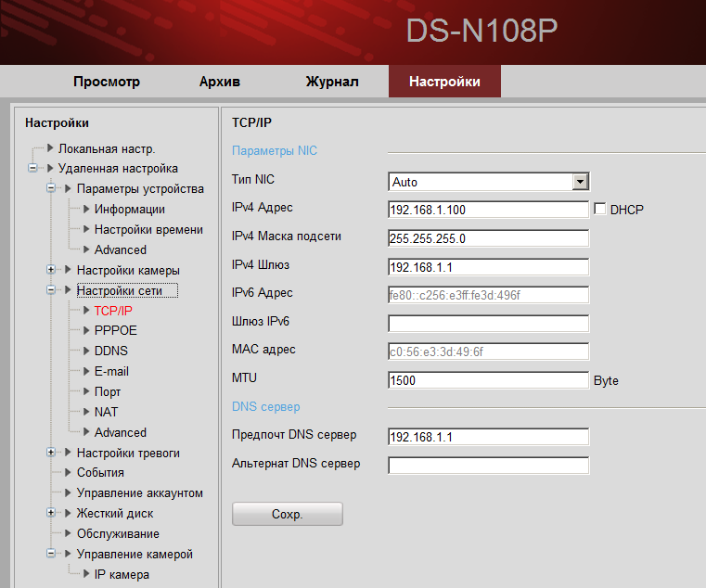Select Настройки тревоги tree item
Viewport: 706px width, 588px height.
[x=128, y=453]
